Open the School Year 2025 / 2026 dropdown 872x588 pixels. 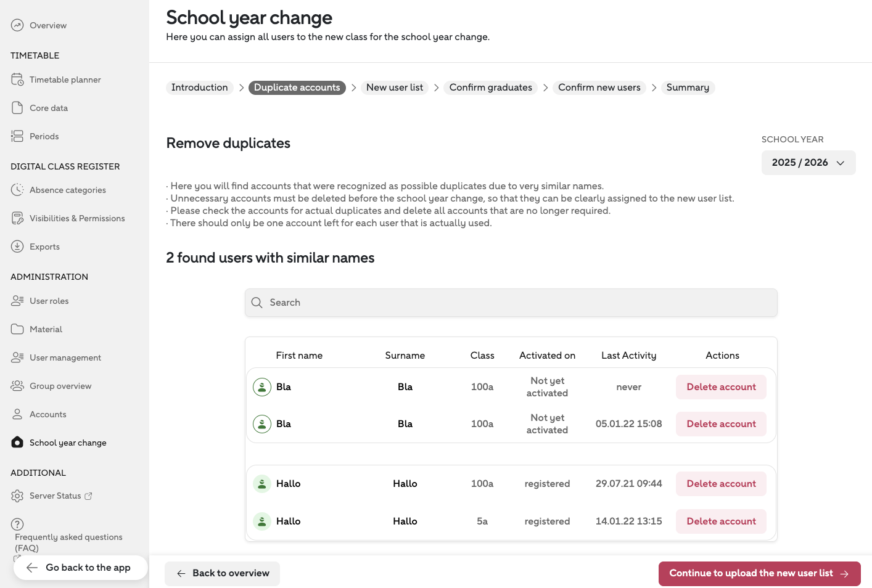click(x=808, y=163)
